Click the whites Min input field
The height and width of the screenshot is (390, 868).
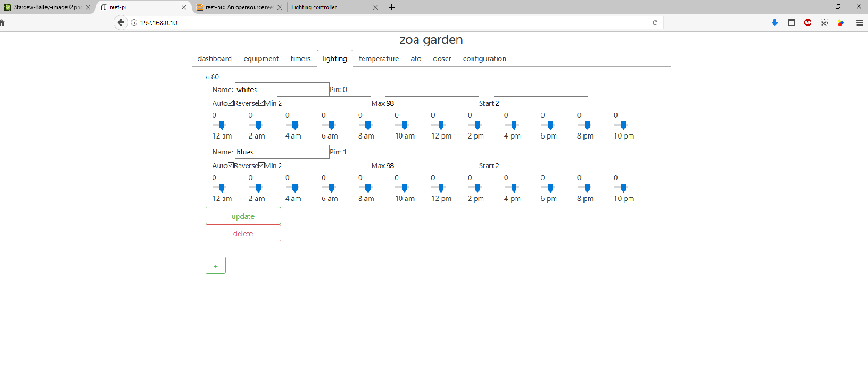tap(324, 103)
